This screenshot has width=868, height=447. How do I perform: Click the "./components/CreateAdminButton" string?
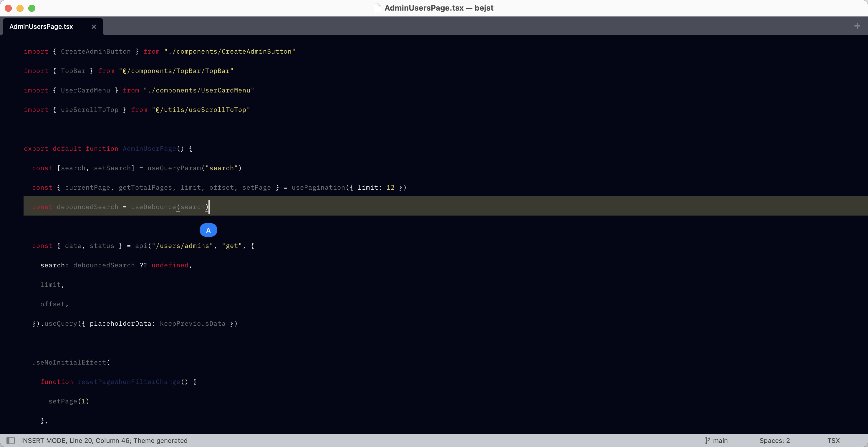[229, 51]
